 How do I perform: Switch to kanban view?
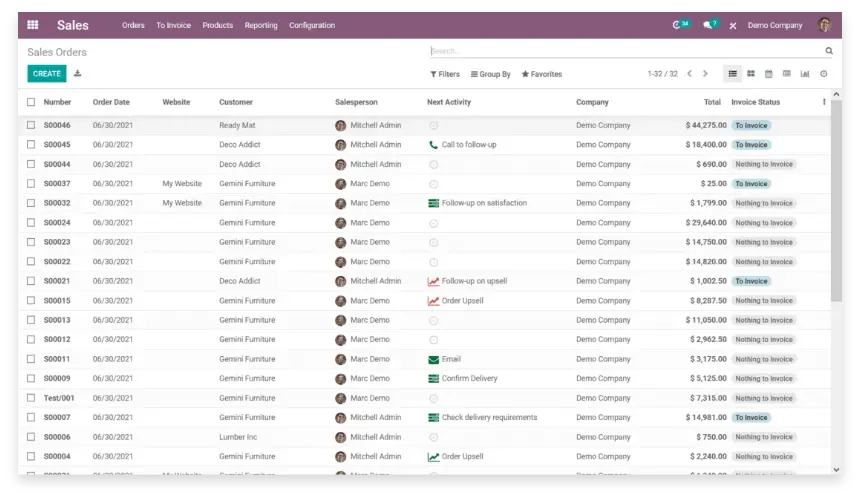pos(750,74)
